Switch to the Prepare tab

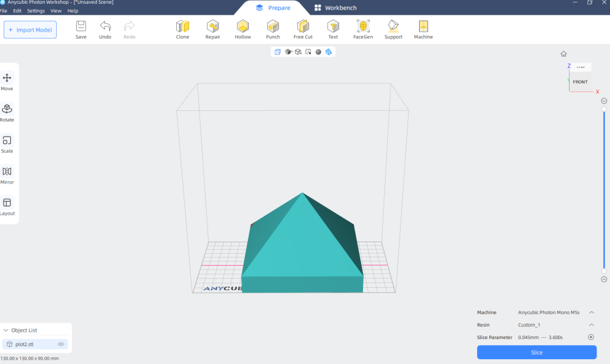(273, 8)
